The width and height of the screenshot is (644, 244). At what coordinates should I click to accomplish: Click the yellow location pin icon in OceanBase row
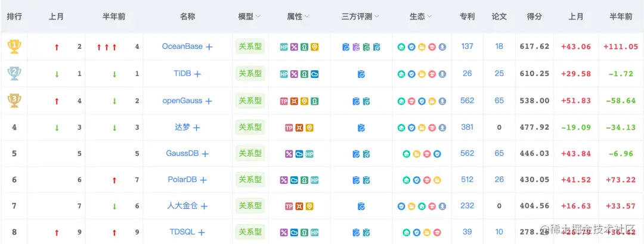tap(315, 47)
